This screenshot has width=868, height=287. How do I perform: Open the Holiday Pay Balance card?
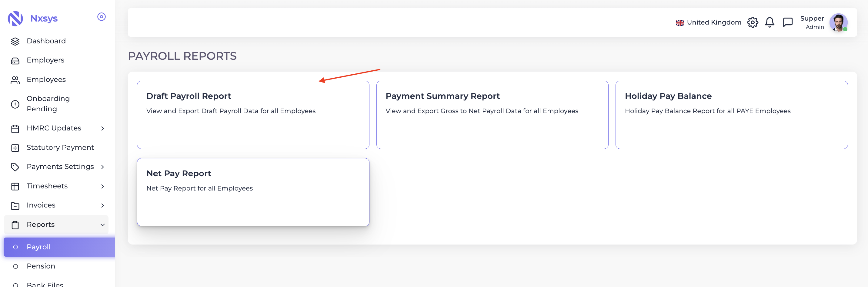pos(732,115)
